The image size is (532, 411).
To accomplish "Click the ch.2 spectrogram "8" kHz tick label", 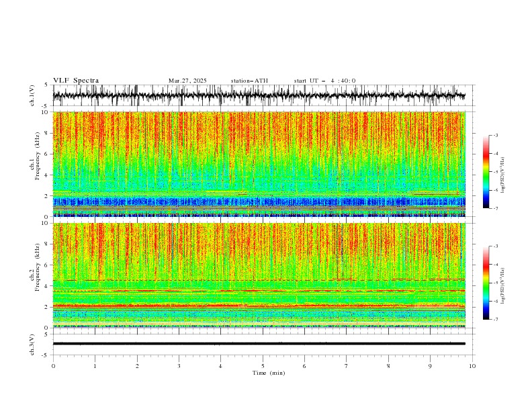I will pos(47,244).
